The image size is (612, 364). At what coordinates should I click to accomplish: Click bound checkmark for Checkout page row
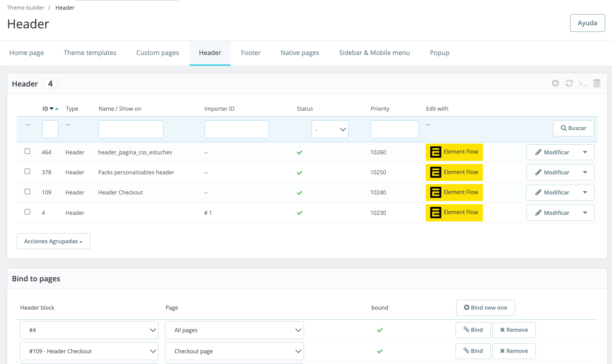click(x=380, y=351)
